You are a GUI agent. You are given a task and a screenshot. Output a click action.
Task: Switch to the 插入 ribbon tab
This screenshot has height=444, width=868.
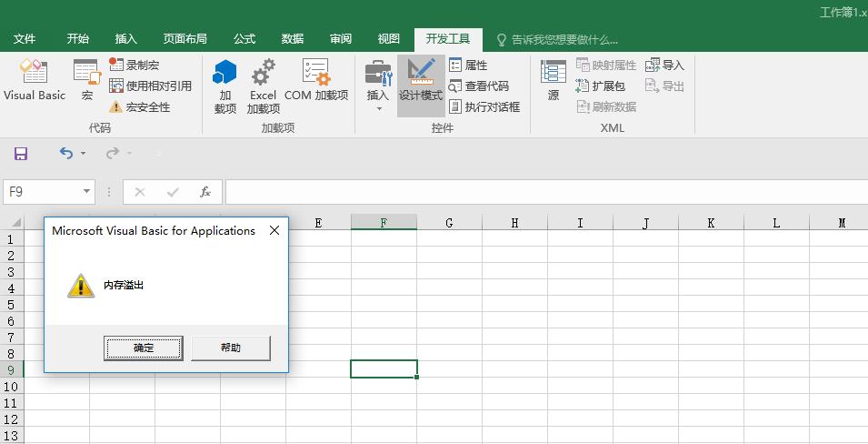[125, 39]
